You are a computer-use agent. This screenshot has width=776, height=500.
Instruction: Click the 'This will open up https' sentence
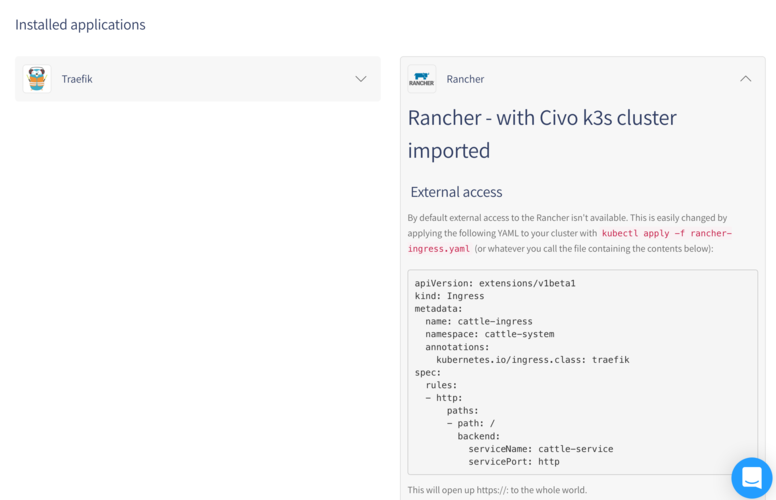(497, 490)
